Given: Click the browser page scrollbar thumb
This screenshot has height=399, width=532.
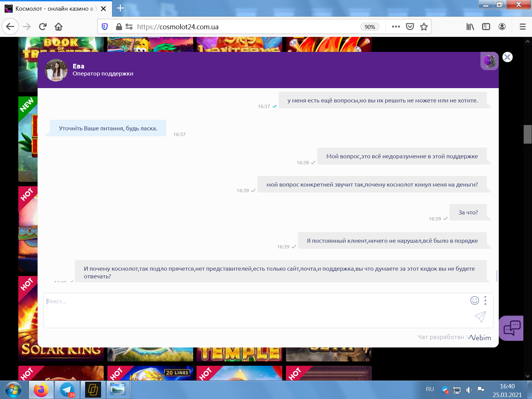Looking at the screenshot, I should click(527, 134).
